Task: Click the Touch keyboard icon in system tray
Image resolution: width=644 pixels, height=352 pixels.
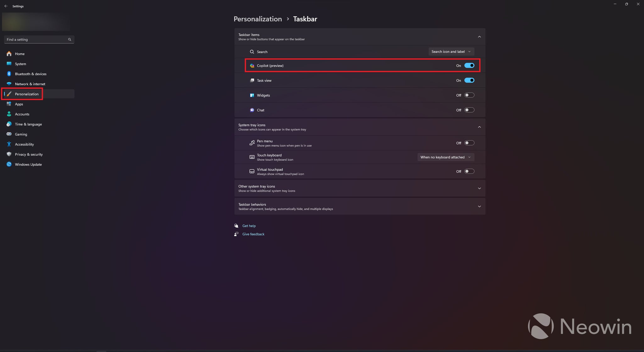Action: [x=252, y=157]
